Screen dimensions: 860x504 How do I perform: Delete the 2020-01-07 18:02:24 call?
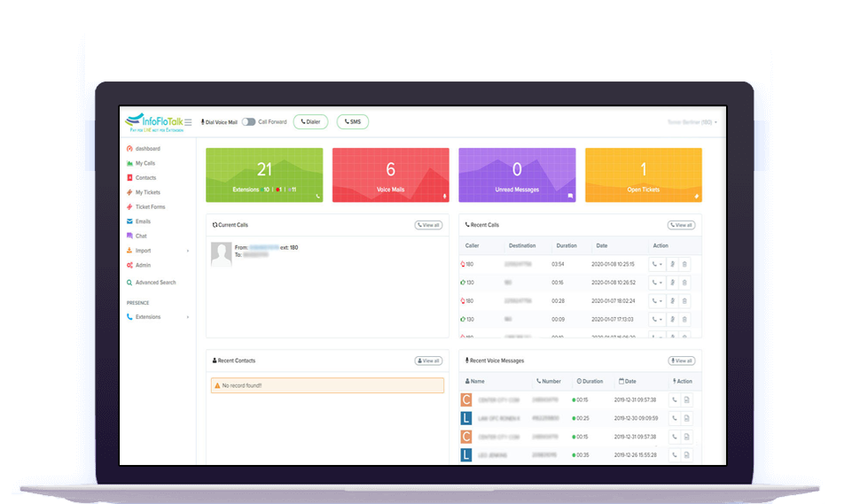point(684,301)
